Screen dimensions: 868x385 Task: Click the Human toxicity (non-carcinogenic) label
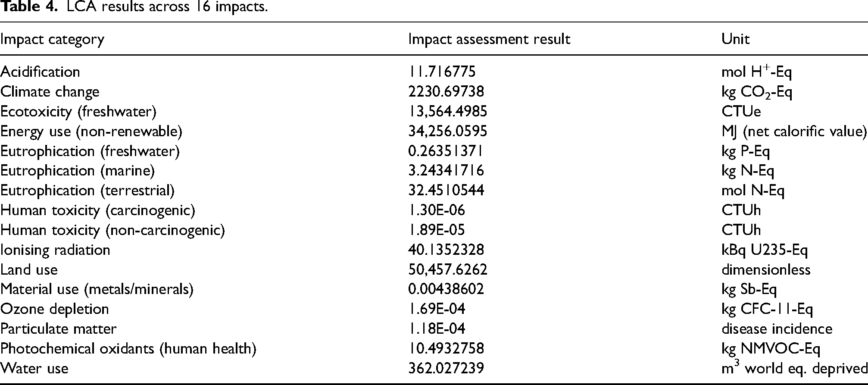tap(112, 230)
